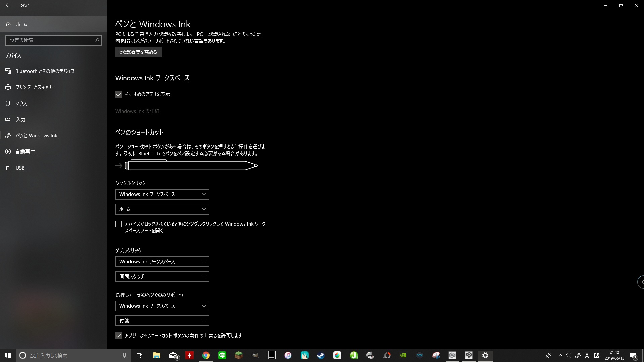Open the 画面スケッチ dropdown
Image resolution: width=644 pixels, height=362 pixels.
[162, 277]
